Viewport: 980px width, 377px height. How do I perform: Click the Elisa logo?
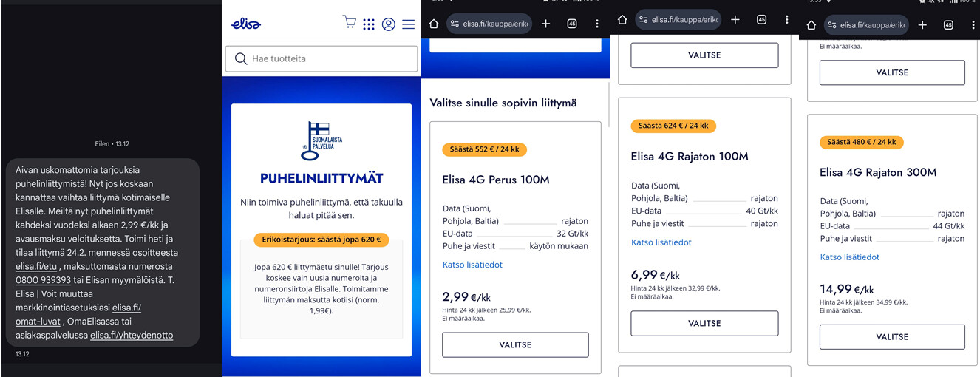click(246, 24)
